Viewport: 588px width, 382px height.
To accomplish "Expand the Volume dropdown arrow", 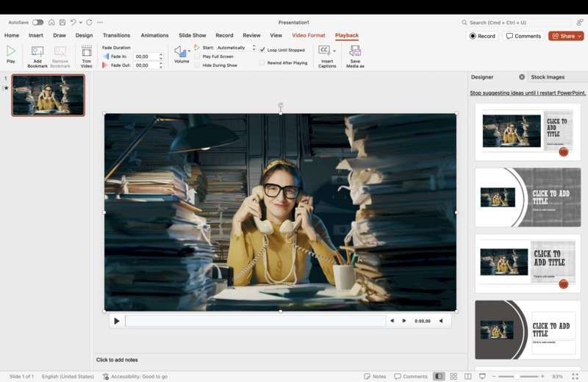I will [189, 51].
